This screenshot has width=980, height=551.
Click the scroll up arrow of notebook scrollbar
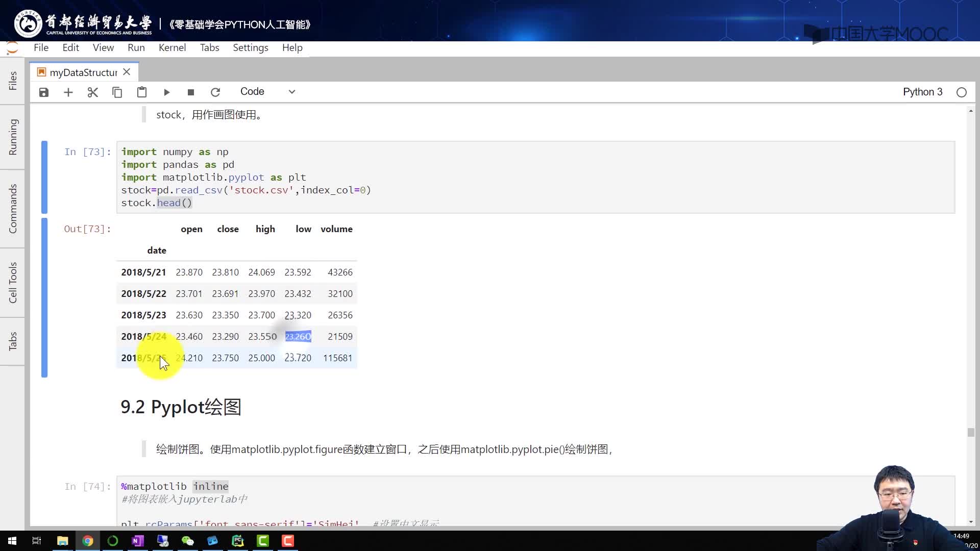point(971,111)
